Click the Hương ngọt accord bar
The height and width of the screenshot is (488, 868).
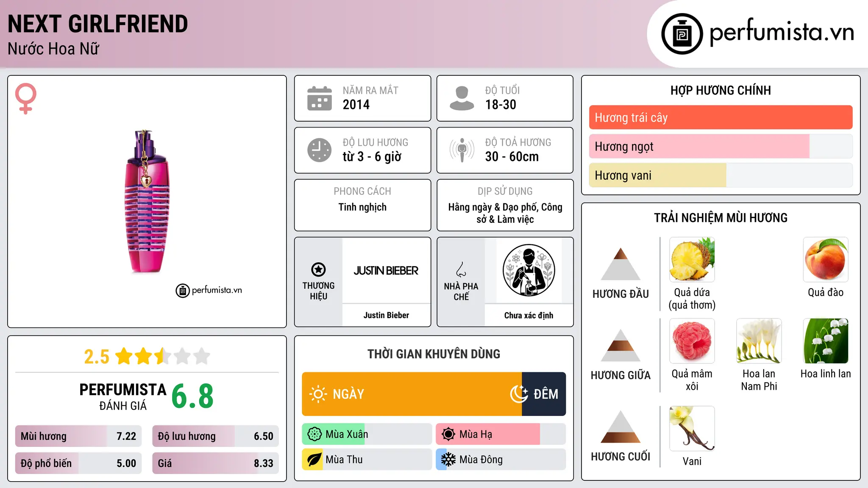click(x=721, y=146)
